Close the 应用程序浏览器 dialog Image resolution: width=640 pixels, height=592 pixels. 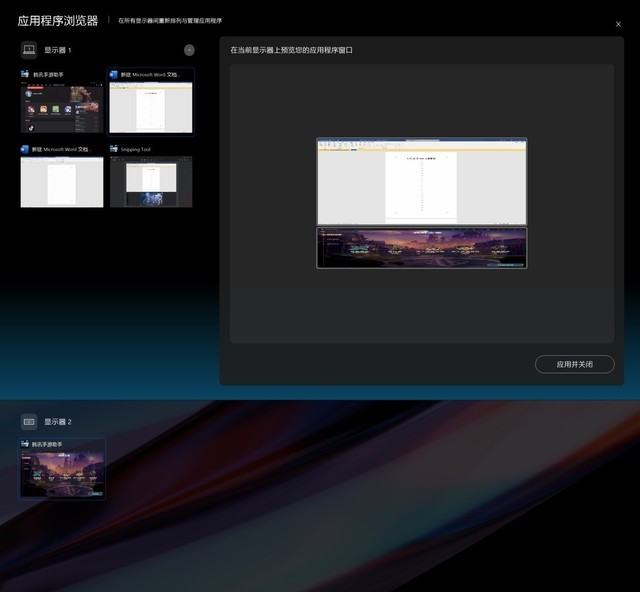pos(618,24)
